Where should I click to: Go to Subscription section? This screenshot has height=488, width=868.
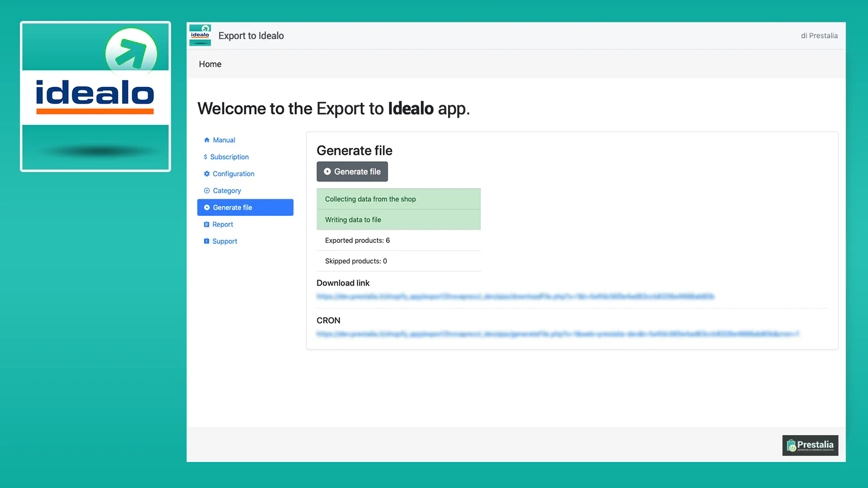click(229, 157)
